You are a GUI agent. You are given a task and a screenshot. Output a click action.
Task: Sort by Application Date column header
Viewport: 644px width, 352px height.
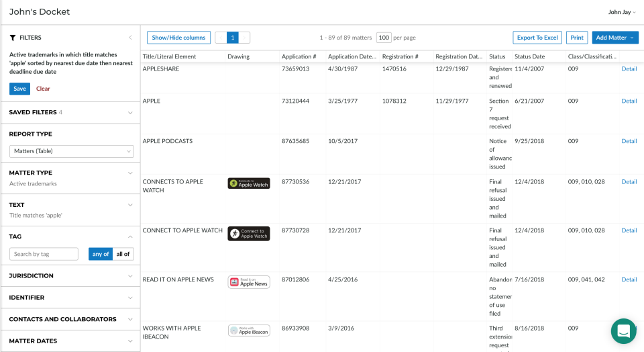pyautogui.click(x=352, y=56)
